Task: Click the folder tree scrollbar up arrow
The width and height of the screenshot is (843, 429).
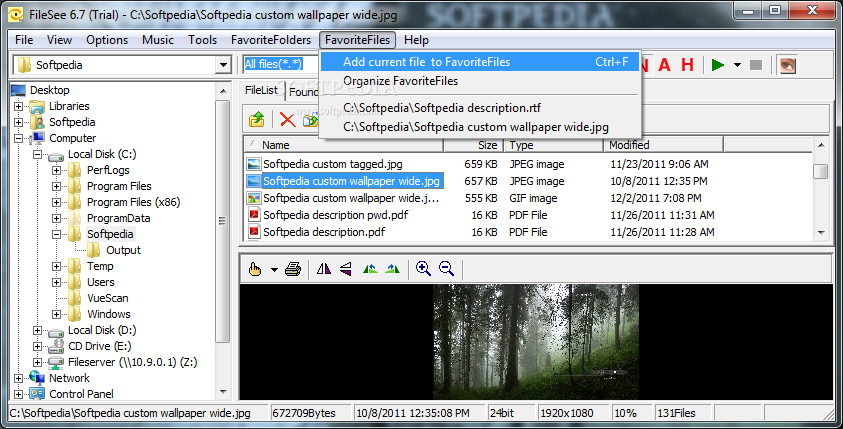Action: pos(223,91)
